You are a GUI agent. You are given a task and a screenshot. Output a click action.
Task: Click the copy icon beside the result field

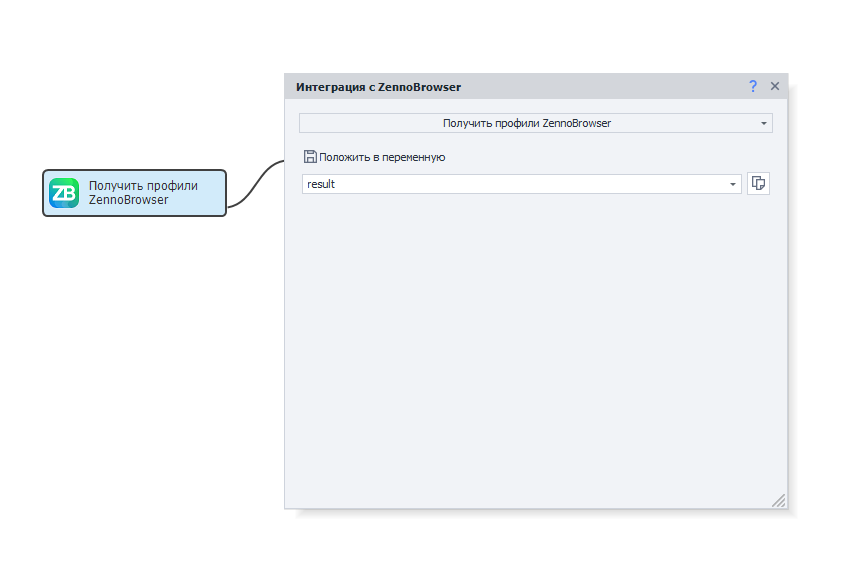pyautogui.click(x=758, y=184)
